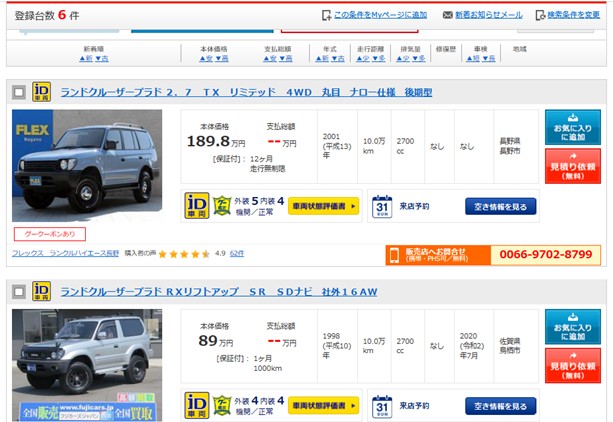Open the blue FLEX Land Cruiser photo
Image resolution: width=613 pixels, height=422 pixels.
tap(87, 165)
